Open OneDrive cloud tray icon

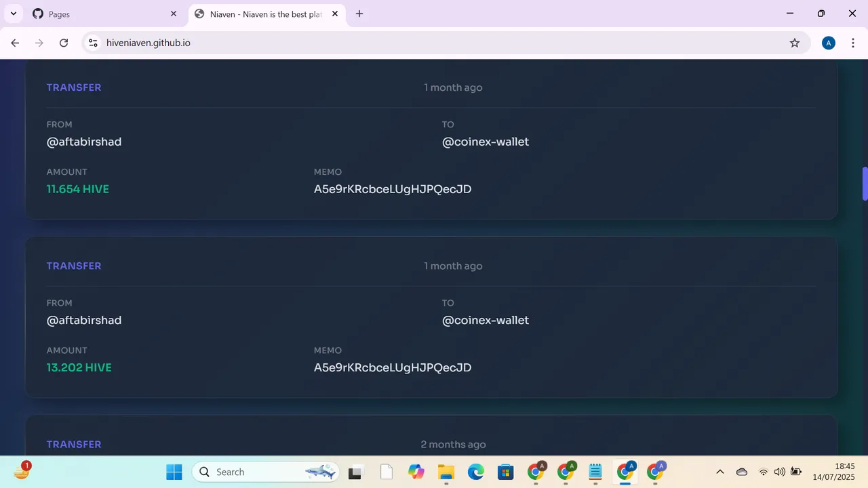pos(742,472)
